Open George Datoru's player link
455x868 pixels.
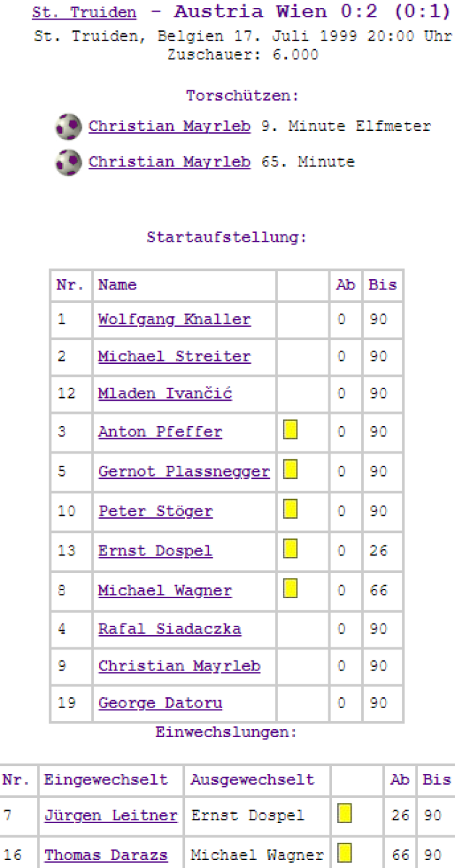click(x=160, y=703)
